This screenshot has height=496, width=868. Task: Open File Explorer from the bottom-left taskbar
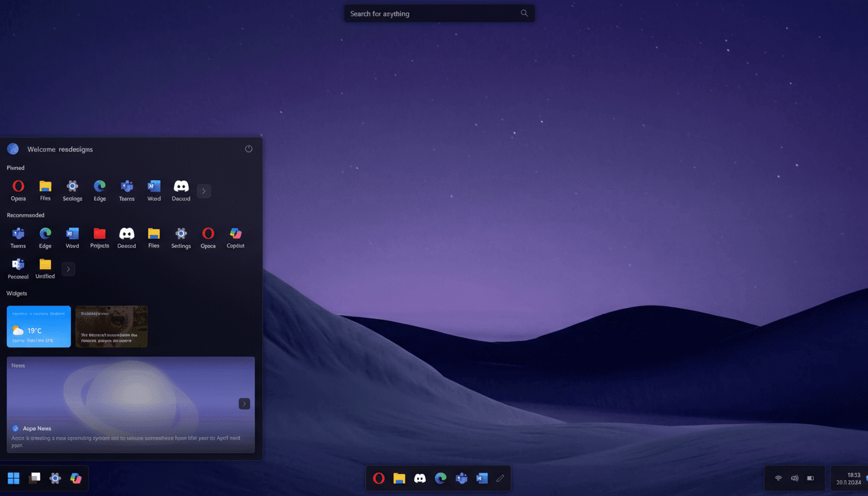coord(34,478)
